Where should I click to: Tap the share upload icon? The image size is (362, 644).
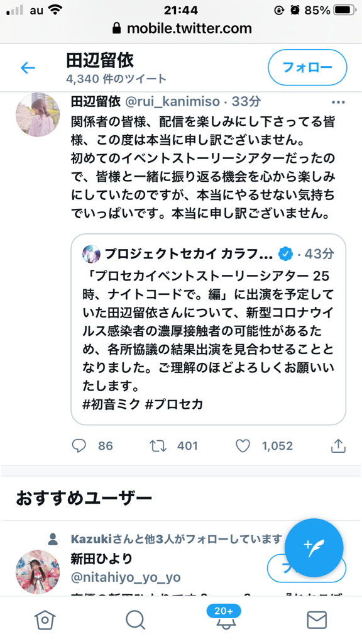pos(338,446)
